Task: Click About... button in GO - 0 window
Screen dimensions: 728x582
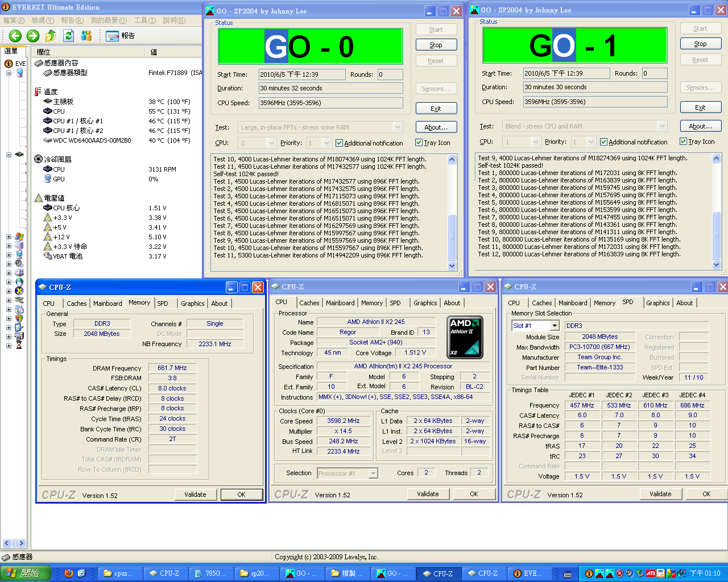Action: (x=436, y=127)
